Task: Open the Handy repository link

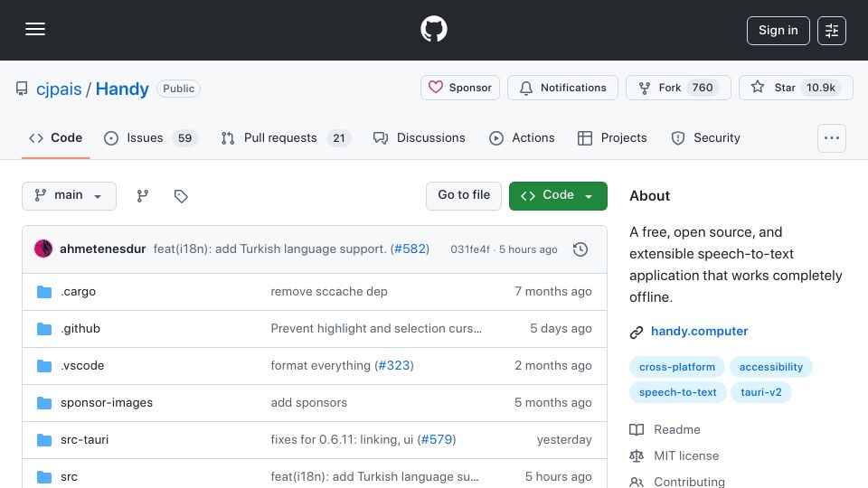Action: 122,89
